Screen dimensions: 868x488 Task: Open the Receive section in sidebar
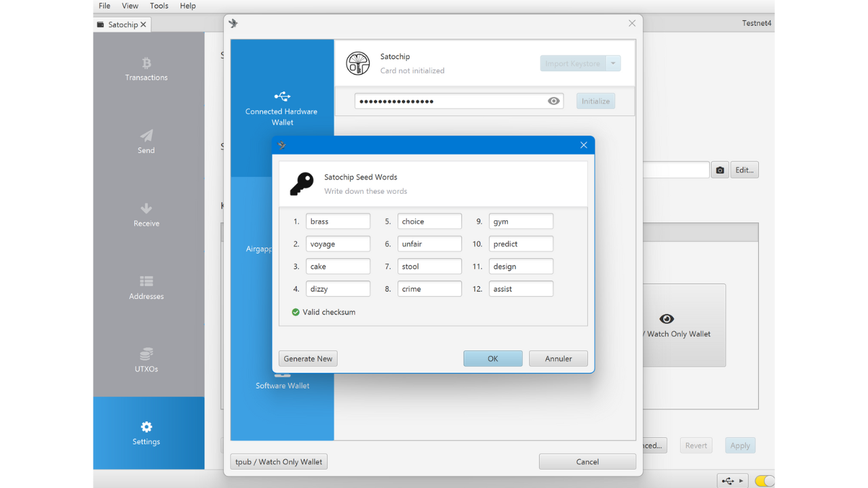coord(146,215)
